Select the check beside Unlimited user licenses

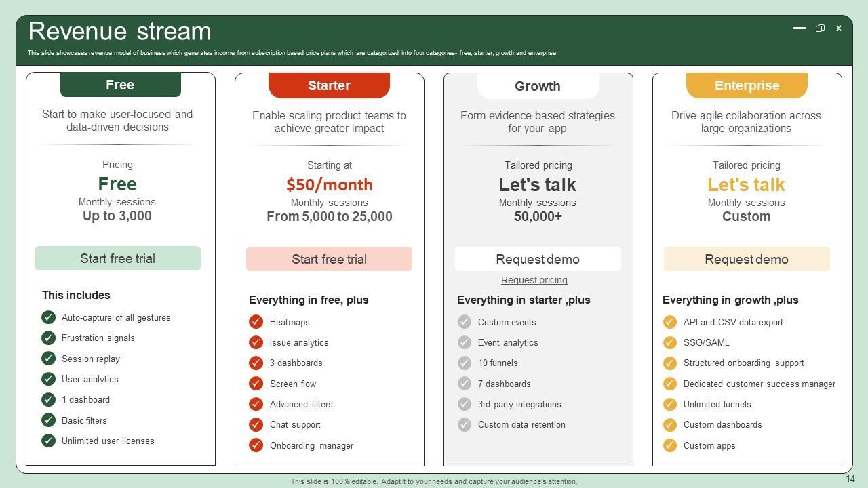click(x=48, y=441)
